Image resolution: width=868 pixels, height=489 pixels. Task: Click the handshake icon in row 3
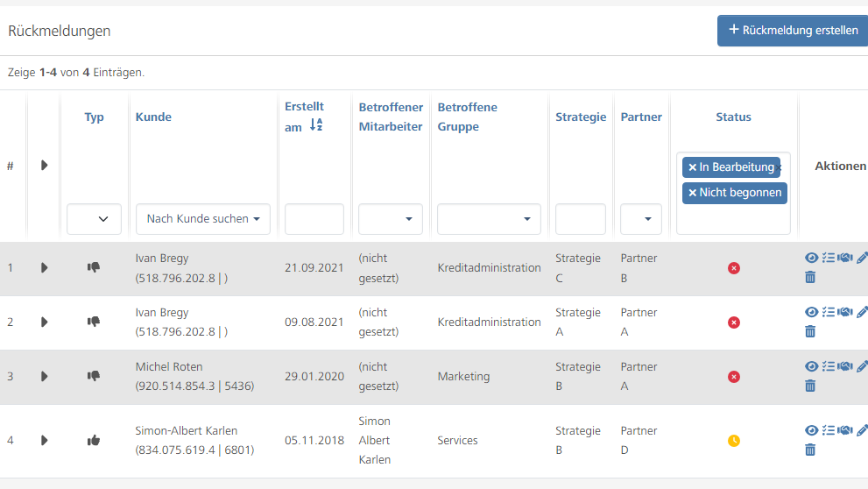pos(845,367)
